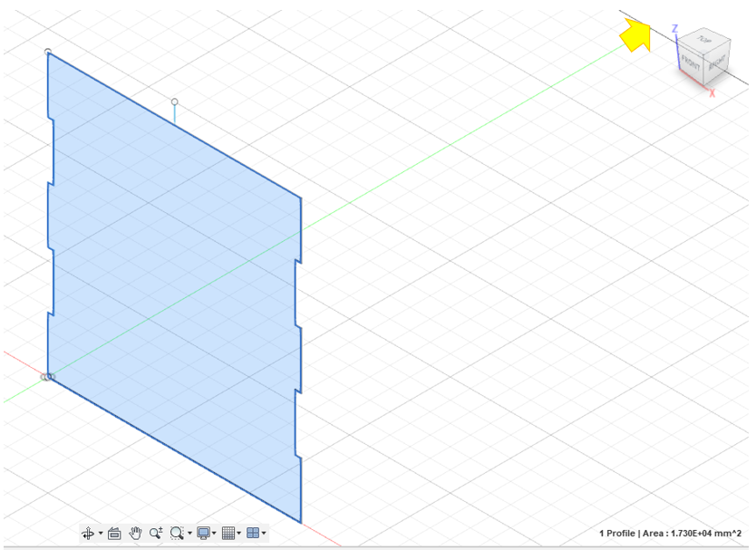Click the origin point at profile's bottom-left corner
756x550 pixels.
coord(48,376)
